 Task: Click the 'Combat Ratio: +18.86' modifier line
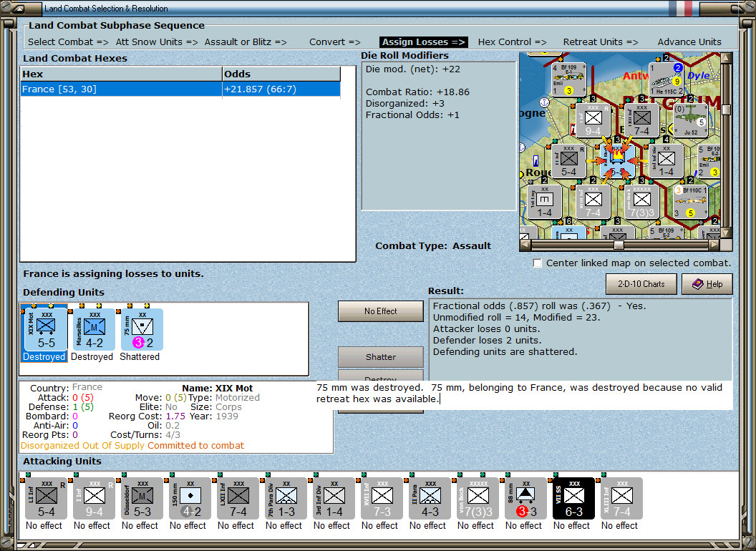coord(417,92)
